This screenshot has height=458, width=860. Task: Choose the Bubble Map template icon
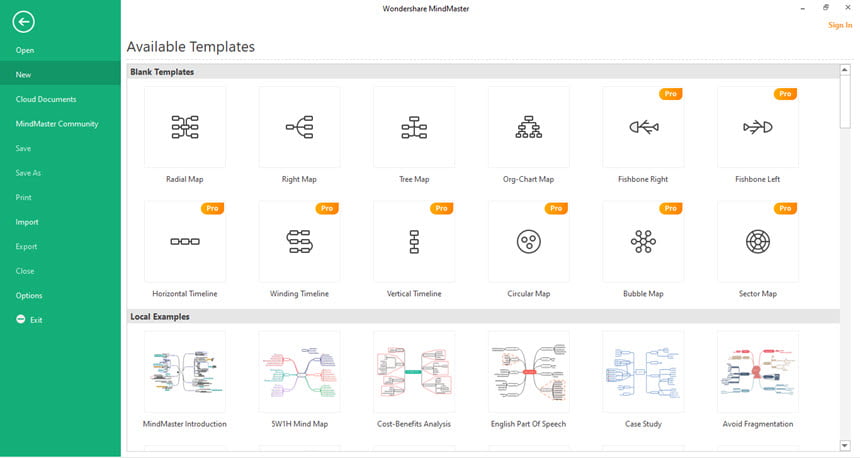click(643, 241)
